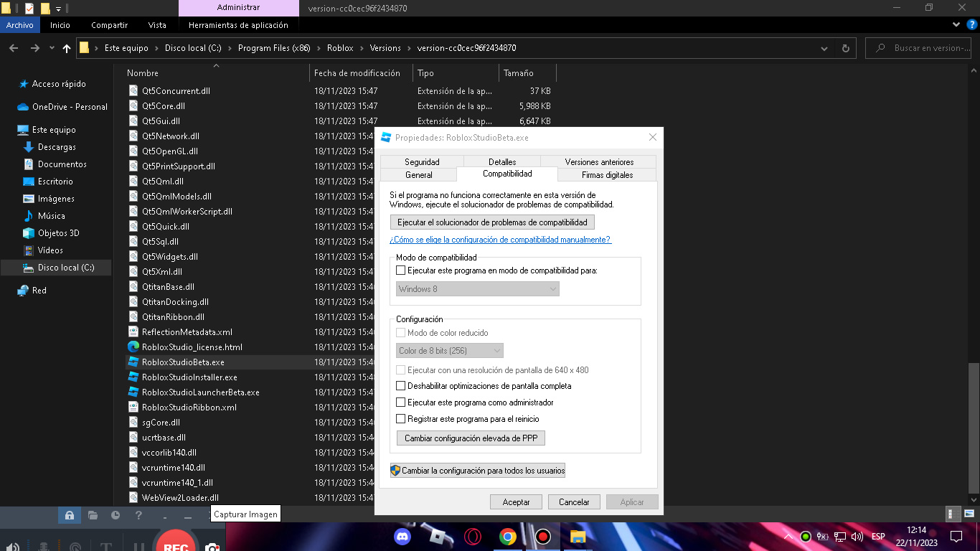Image resolution: width=980 pixels, height=551 pixels.
Task: Click the network icon in system tray
Action: point(839,536)
